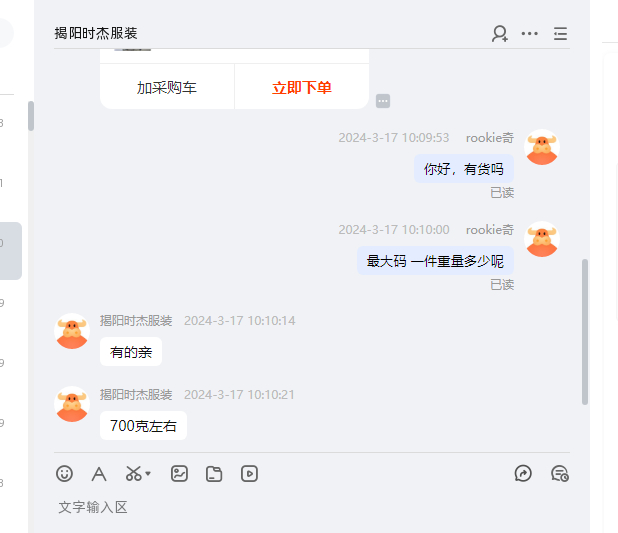Open the quick reply share icon
Screen dimensions: 618x533
(523, 473)
